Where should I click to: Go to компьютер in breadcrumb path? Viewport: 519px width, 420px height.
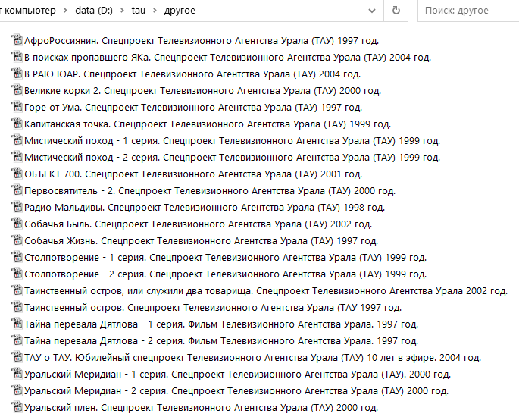click(x=29, y=11)
